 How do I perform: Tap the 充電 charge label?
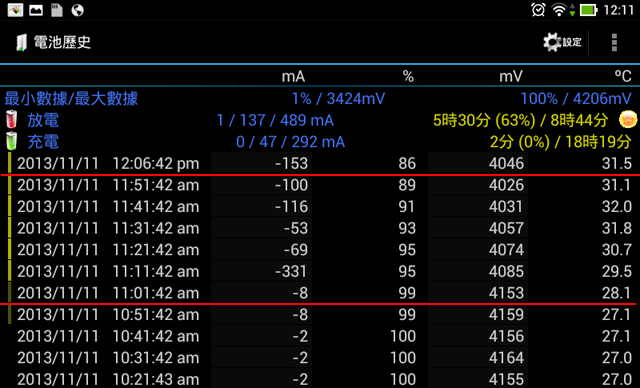[x=43, y=142]
